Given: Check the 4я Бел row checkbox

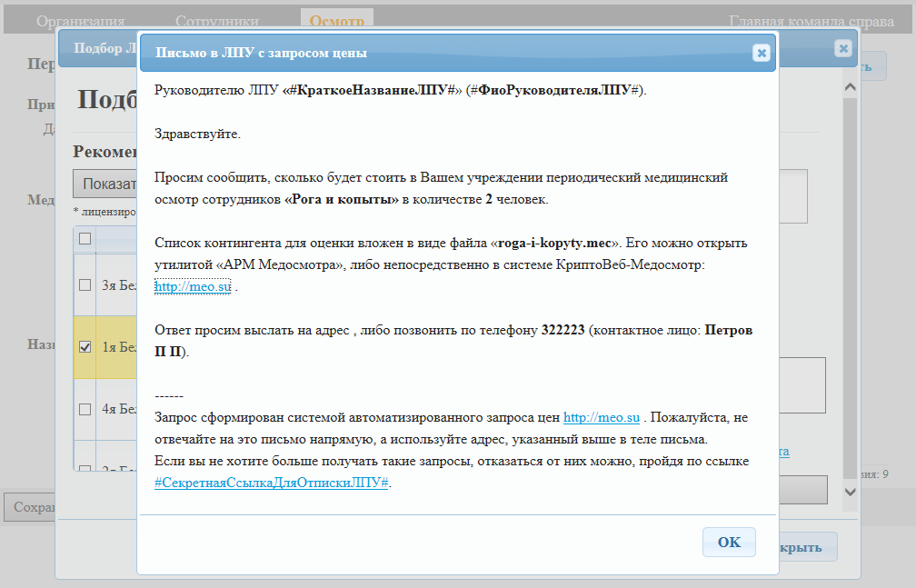Looking at the screenshot, I should tap(85, 409).
